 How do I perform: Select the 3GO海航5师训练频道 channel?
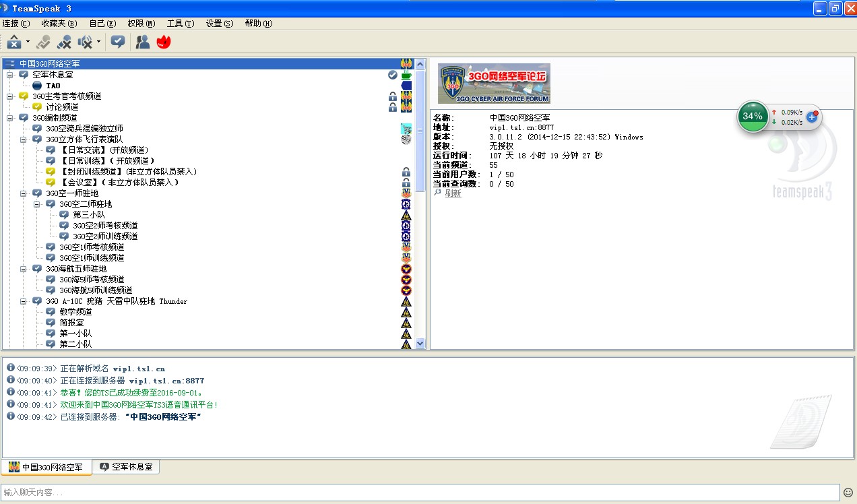pos(96,290)
